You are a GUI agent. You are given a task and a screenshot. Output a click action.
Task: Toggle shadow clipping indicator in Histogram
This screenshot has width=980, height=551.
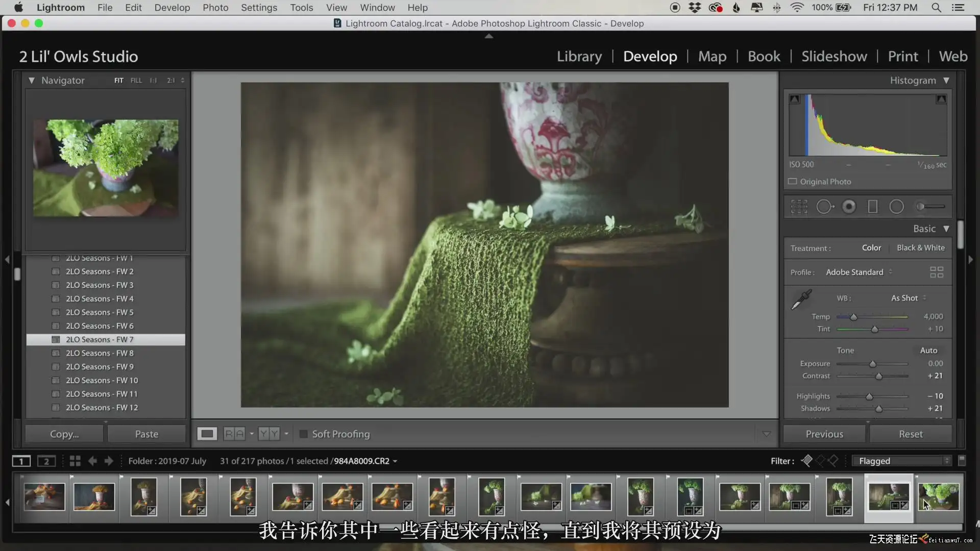795,99
